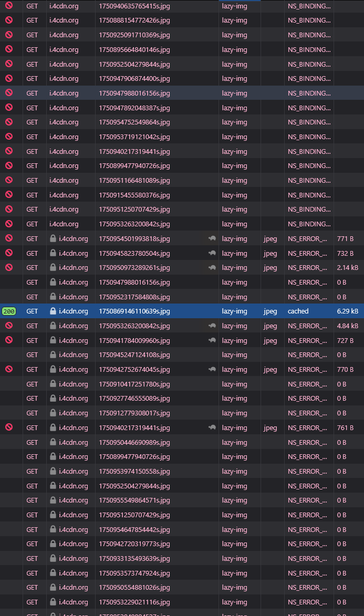Click turtle icon in the 761 B row

(x=212, y=427)
